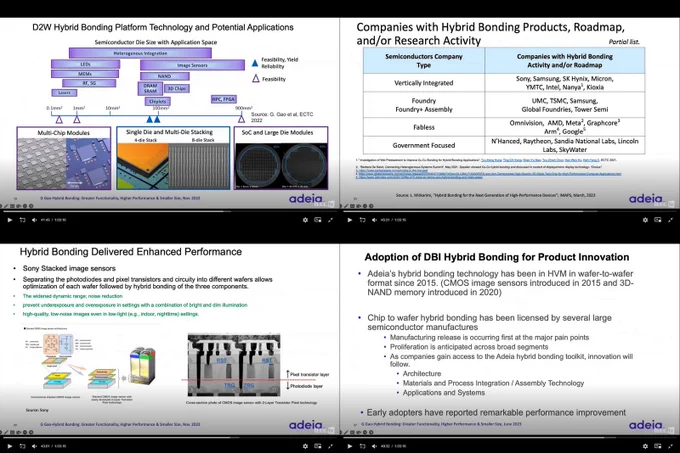Mute the Adoption of DBI Hybrid Bonding video

pyautogui.click(x=374, y=446)
